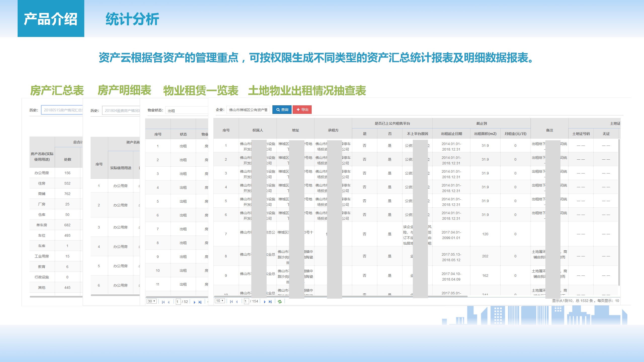Click the blue 查询 search button
This screenshot has height=362, width=644.
(x=282, y=110)
